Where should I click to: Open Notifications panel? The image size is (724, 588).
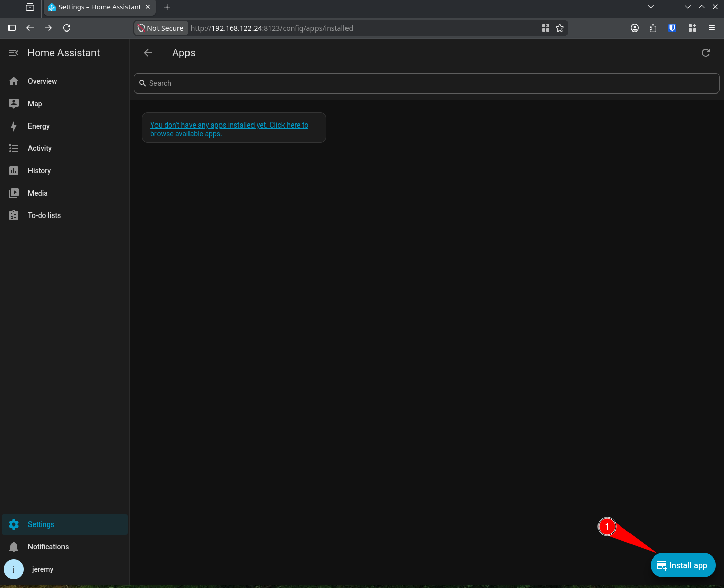click(x=65, y=547)
